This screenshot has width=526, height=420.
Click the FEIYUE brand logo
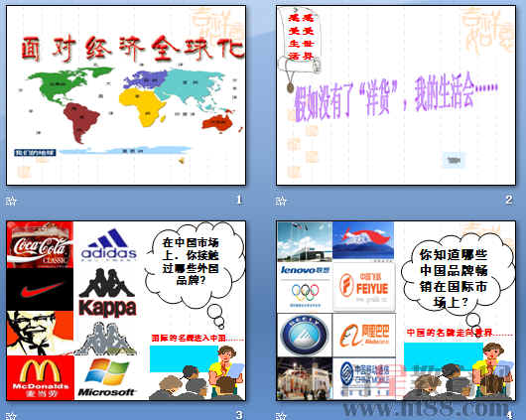364,287
